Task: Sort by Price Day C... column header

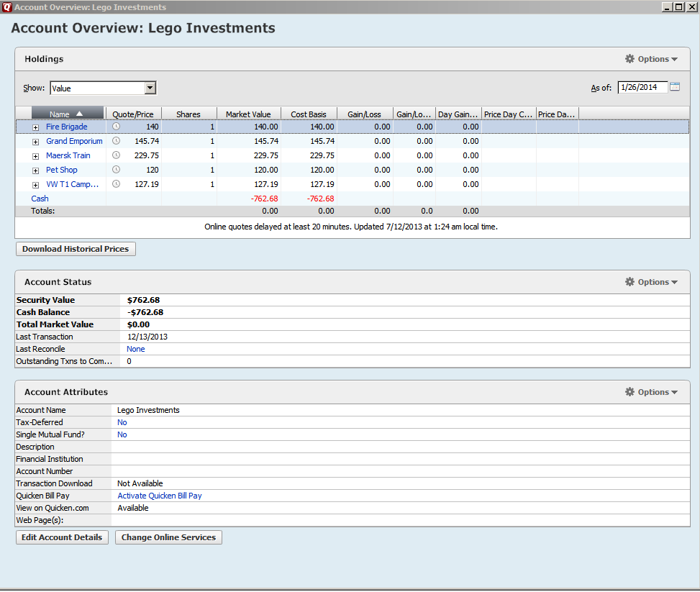Action: [x=509, y=114]
